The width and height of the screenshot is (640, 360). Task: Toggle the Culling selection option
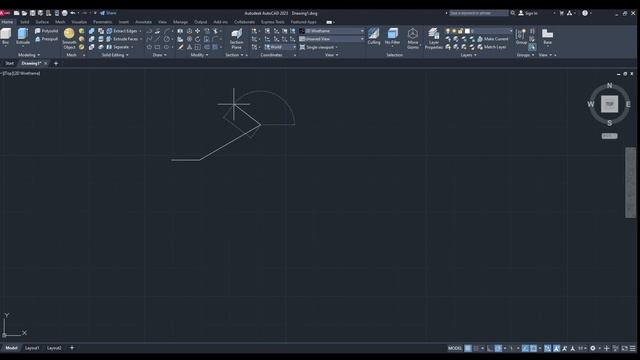point(373,36)
